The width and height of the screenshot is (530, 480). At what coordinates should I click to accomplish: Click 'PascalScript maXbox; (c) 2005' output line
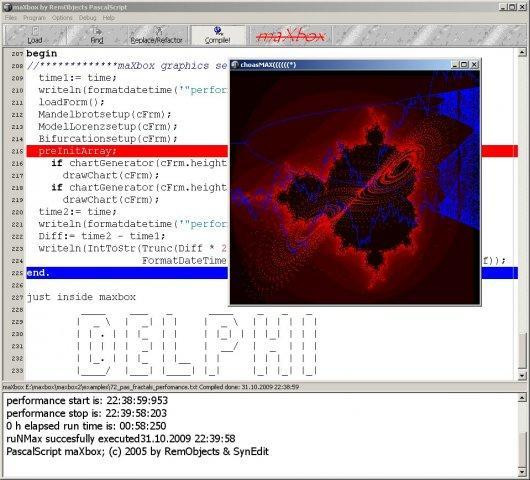tap(138, 452)
